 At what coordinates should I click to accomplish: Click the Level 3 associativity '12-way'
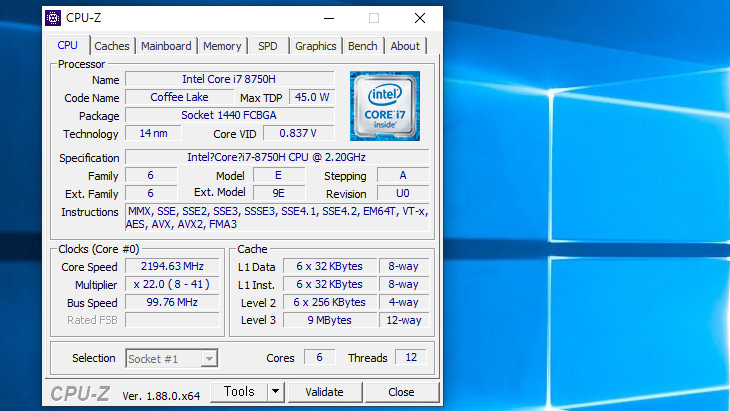pyautogui.click(x=404, y=320)
